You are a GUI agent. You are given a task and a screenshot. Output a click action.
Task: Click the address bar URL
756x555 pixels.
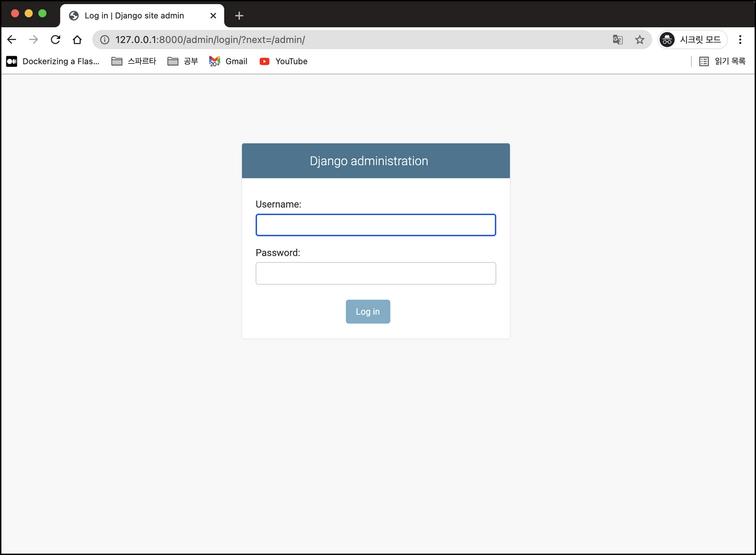coord(210,40)
